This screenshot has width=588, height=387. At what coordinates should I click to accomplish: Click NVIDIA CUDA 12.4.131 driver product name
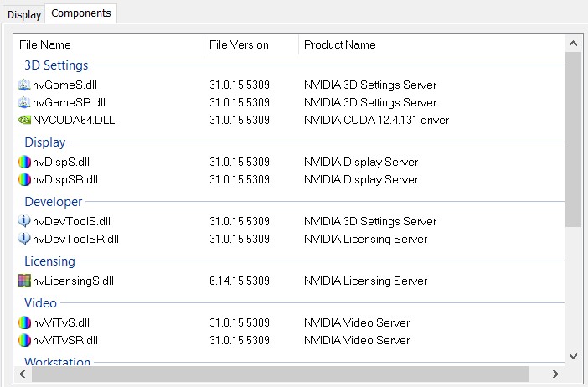pyautogui.click(x=376, y=120)
